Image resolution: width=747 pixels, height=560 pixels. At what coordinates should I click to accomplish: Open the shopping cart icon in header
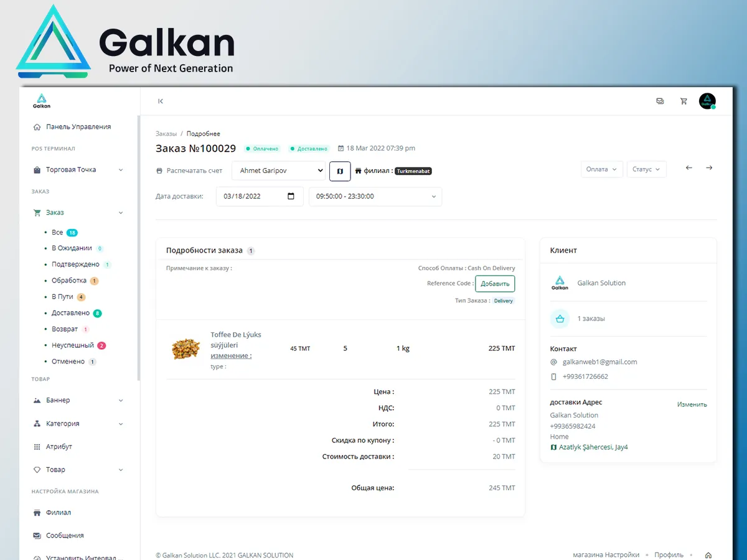click(x=684, y=101)
